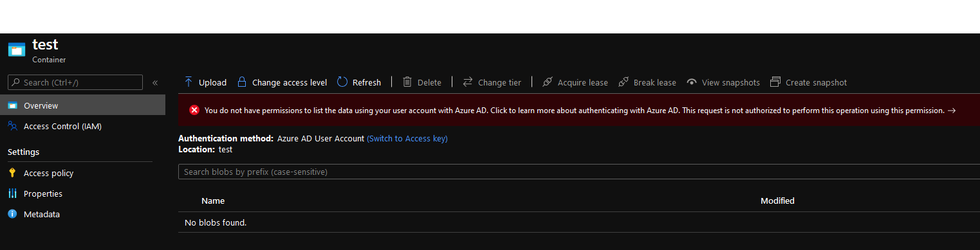Click the Change tier label

(499, 82)
